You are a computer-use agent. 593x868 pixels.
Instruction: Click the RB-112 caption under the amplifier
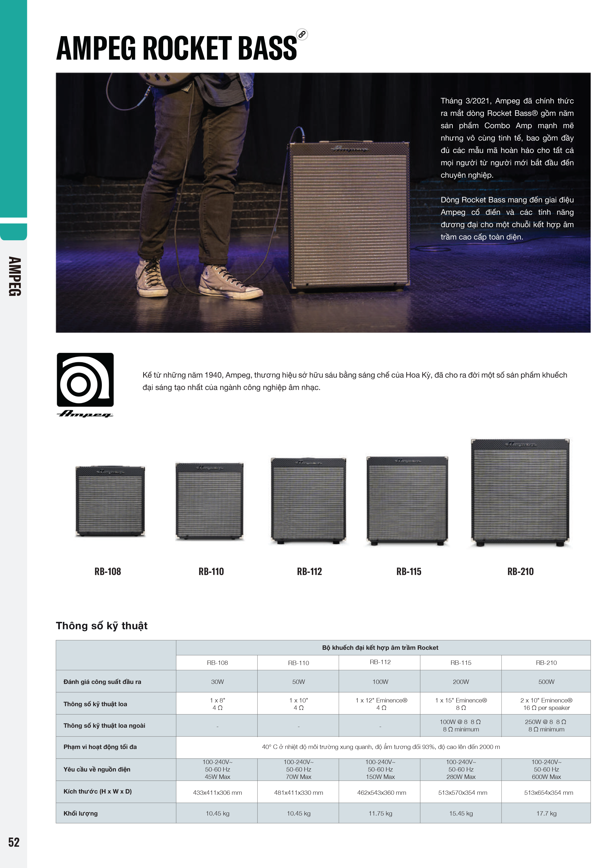[x=309, y=571]
